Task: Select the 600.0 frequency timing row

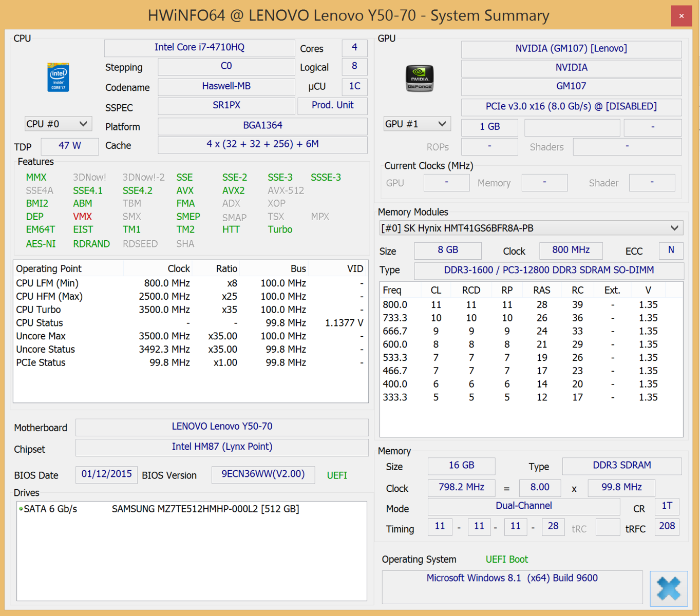Action: 531,344
